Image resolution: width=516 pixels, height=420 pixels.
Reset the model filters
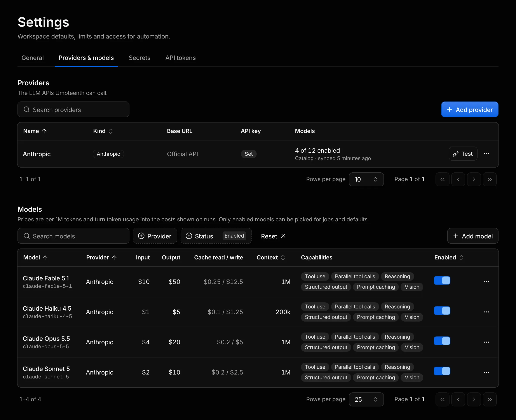coord(273,236)
